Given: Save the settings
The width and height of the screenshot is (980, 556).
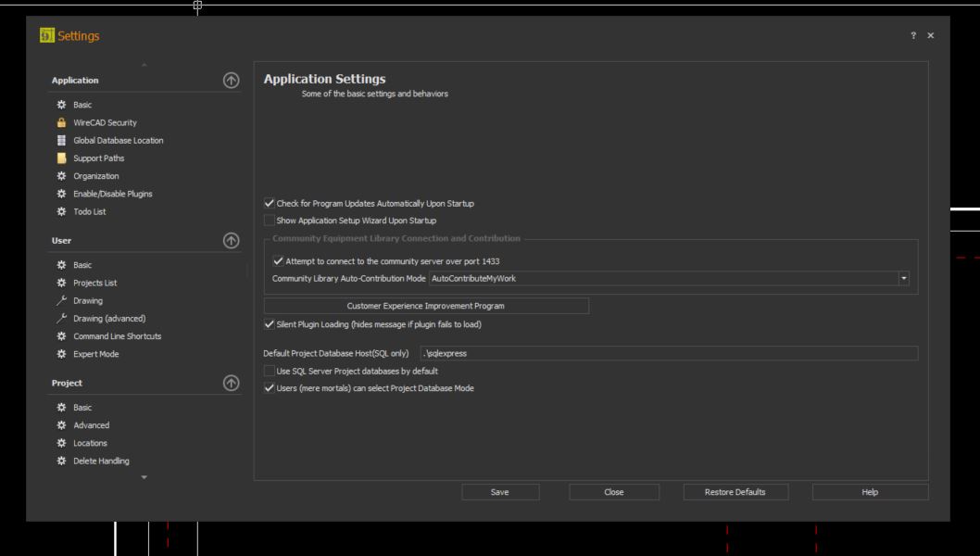Looking at the screenshot, I should tap(500, 492).
